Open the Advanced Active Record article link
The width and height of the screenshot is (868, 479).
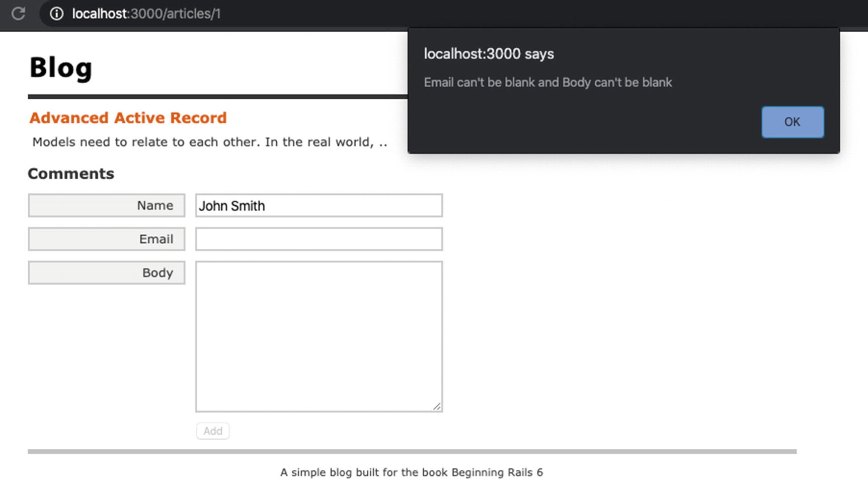(x=128, y=118)
